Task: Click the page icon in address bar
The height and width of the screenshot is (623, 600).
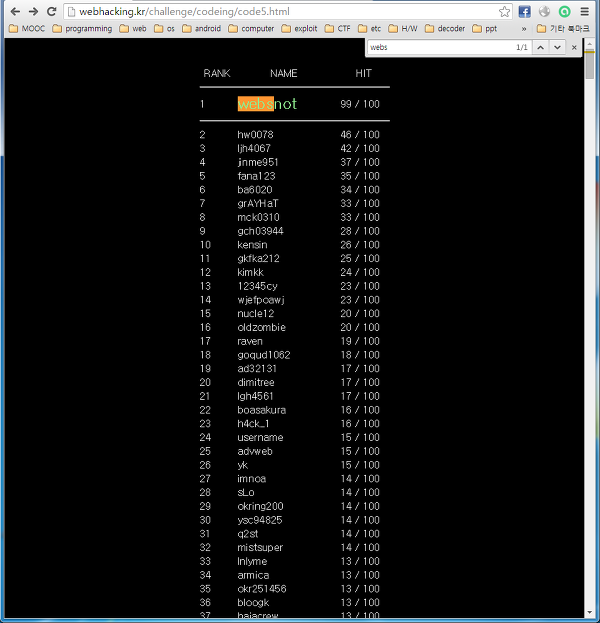Action: [72, 12]
